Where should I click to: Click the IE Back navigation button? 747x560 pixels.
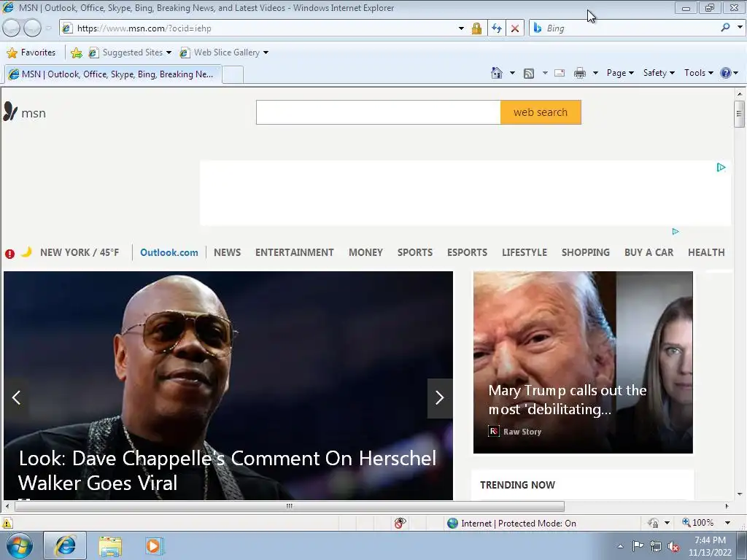point(12,28)
